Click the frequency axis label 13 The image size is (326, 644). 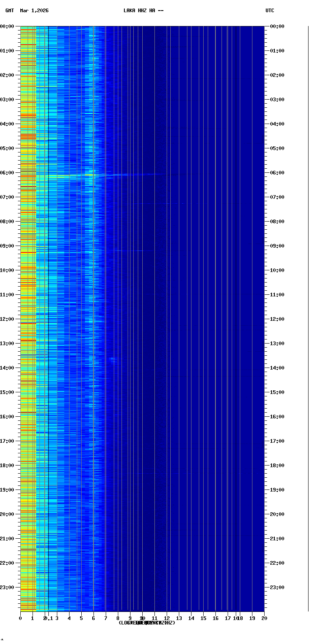(179, 618)
